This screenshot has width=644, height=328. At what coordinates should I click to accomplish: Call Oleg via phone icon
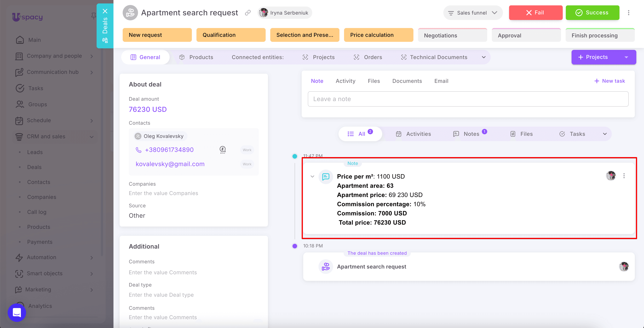139,150
